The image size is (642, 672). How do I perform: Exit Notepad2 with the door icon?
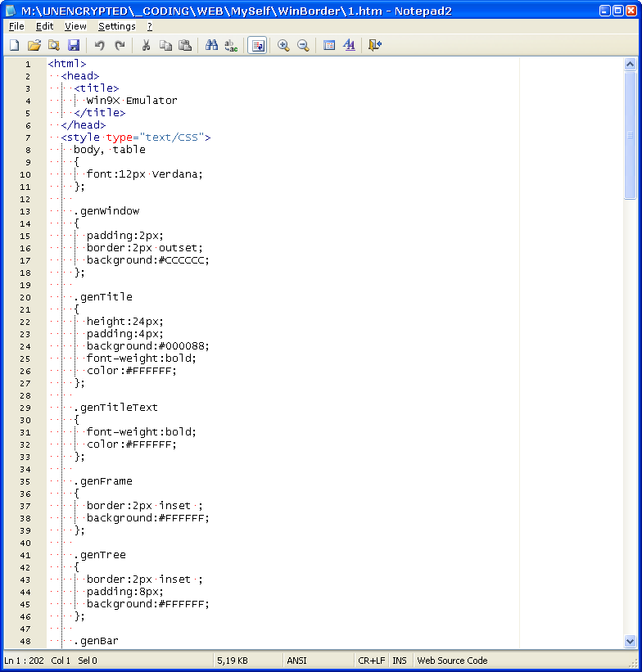375,45
